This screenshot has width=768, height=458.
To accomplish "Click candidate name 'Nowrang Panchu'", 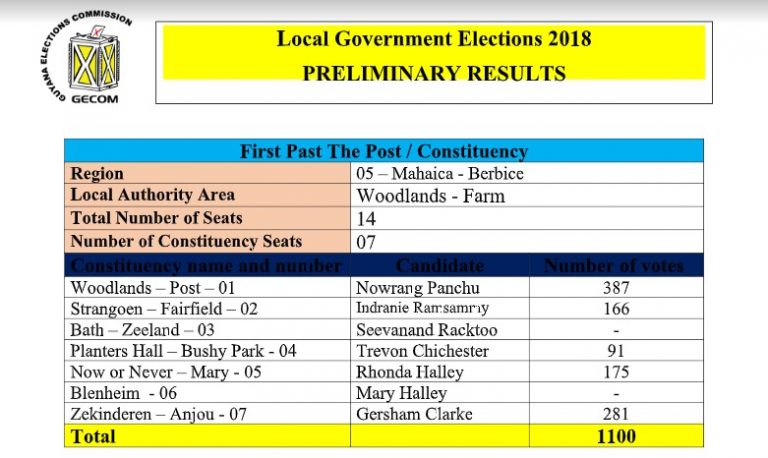I will 418,288.
